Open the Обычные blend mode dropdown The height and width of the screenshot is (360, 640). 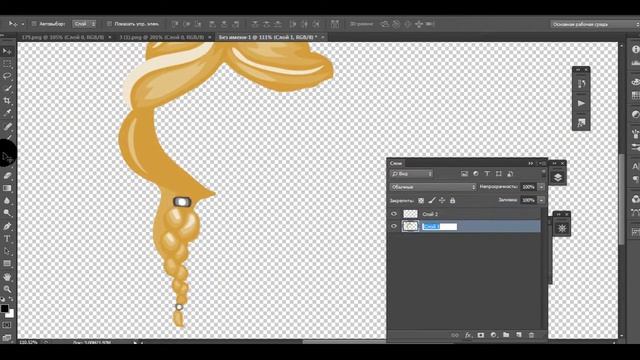click(433, 187)
